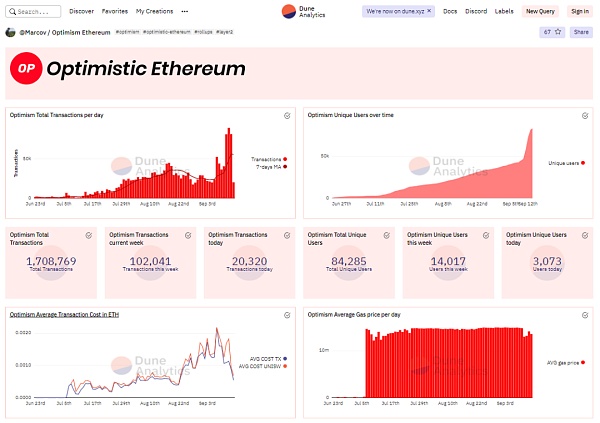
Task: Click the Dune Analytics logo
Action: (x=303, y=11)
